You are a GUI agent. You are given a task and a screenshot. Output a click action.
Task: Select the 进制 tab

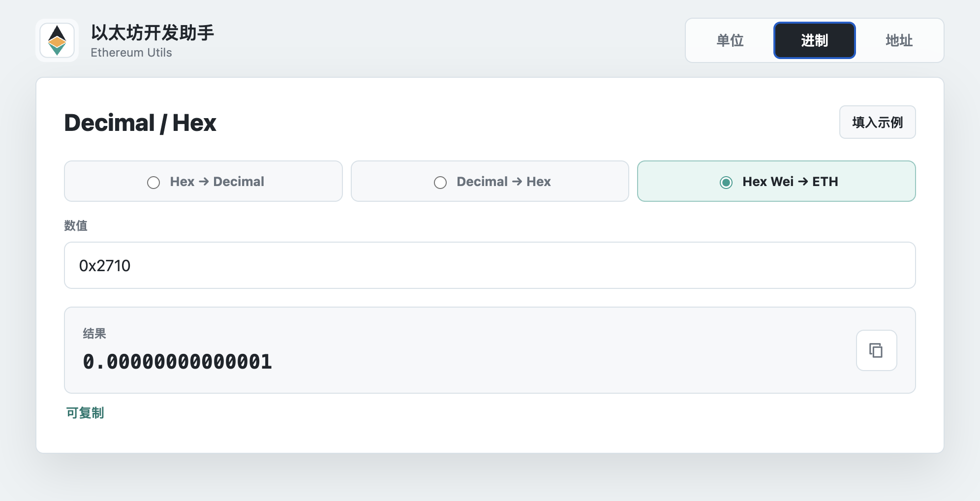click(814, 40)
